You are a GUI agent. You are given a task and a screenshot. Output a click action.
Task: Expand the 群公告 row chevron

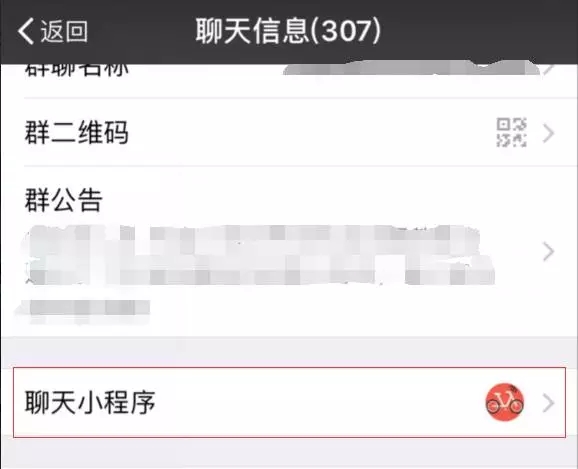click(549, 252)
